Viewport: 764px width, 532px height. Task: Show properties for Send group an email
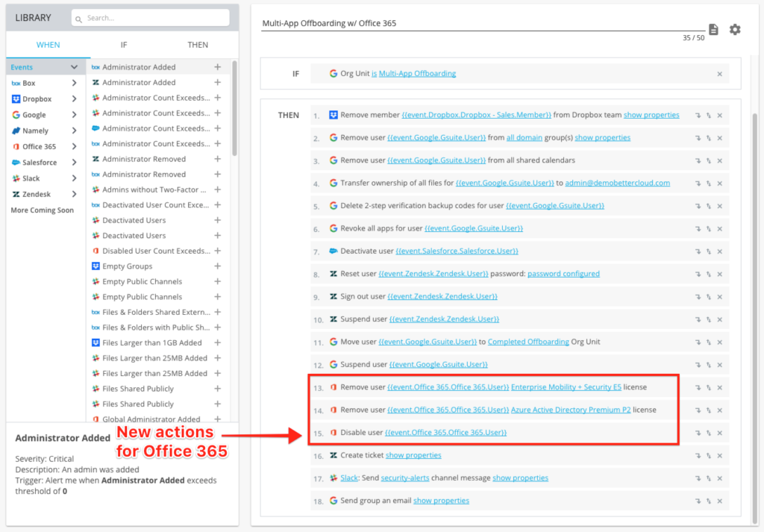(441, 501)
